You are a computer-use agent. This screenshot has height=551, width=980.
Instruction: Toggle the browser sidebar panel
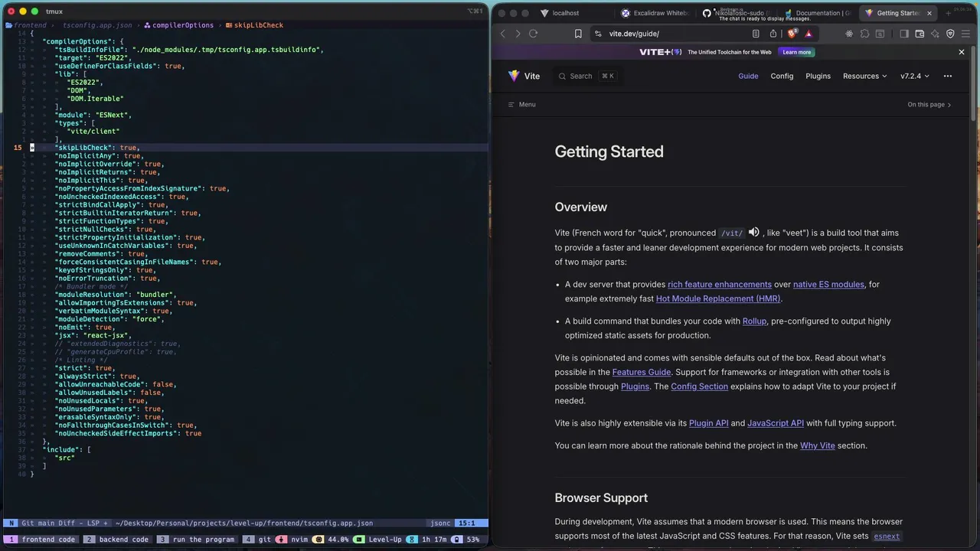904,34
